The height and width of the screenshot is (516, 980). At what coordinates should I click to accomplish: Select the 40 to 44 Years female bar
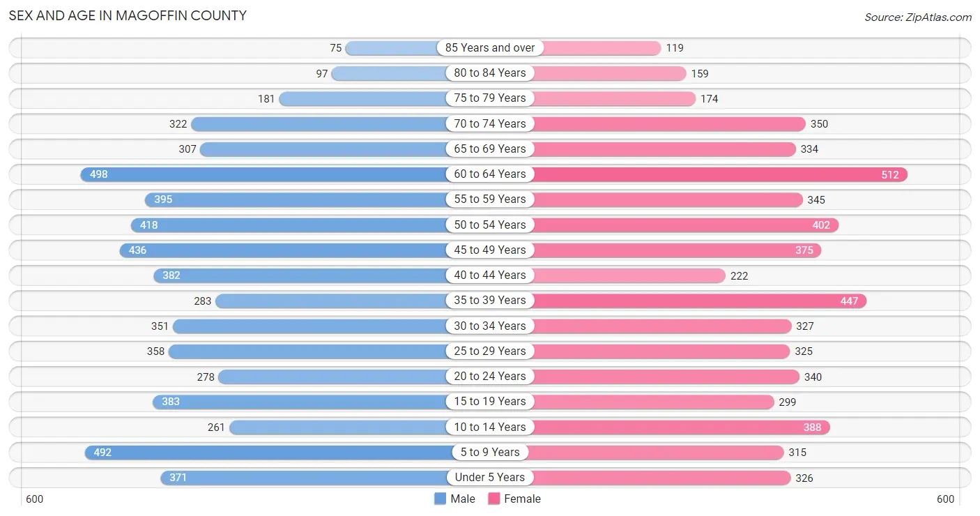(x=627, y=275)
